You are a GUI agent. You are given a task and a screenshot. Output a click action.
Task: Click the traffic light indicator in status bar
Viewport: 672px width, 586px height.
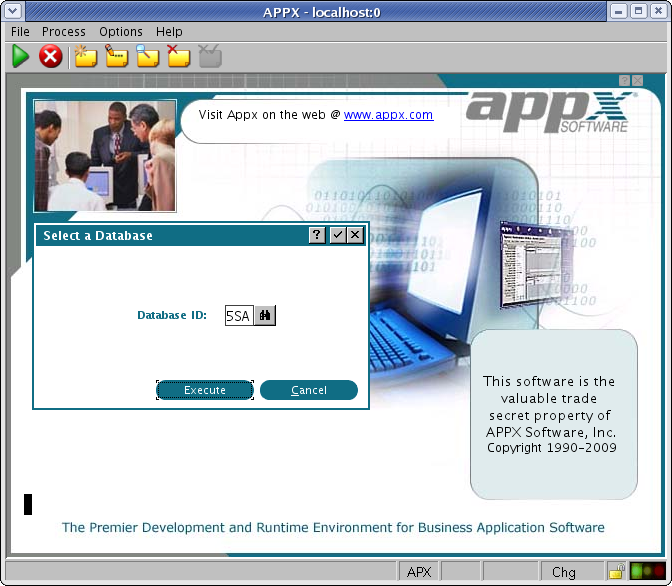pyautogui.click(x=647, y=572)
